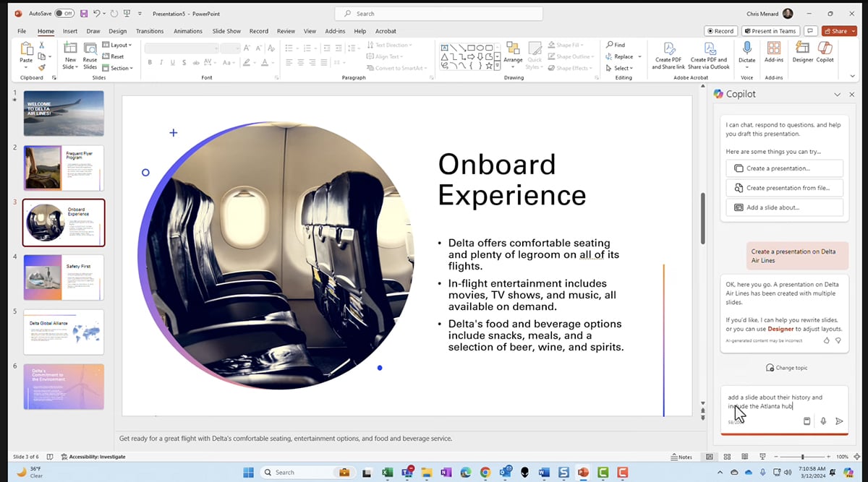Image resolution: width=868 pixels, height=482 pixels.
Task: Open the Layout dropdown
Action: point(118,44)
